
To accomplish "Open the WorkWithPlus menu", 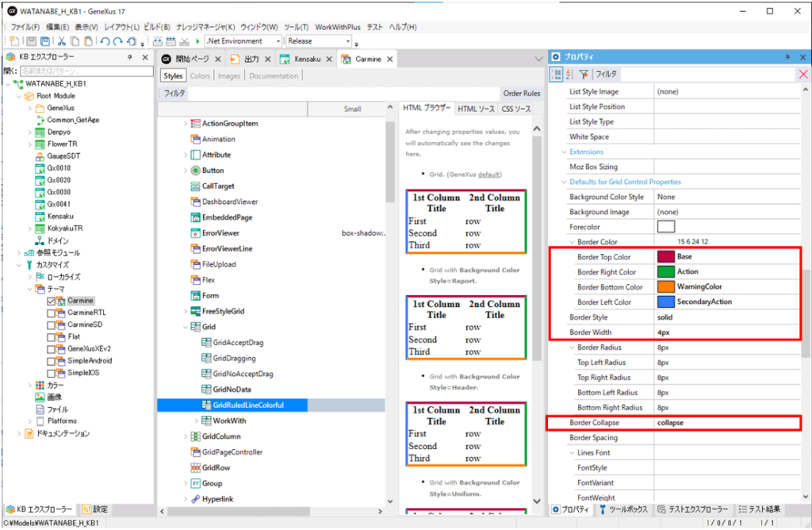I will (x=338, y=27).
